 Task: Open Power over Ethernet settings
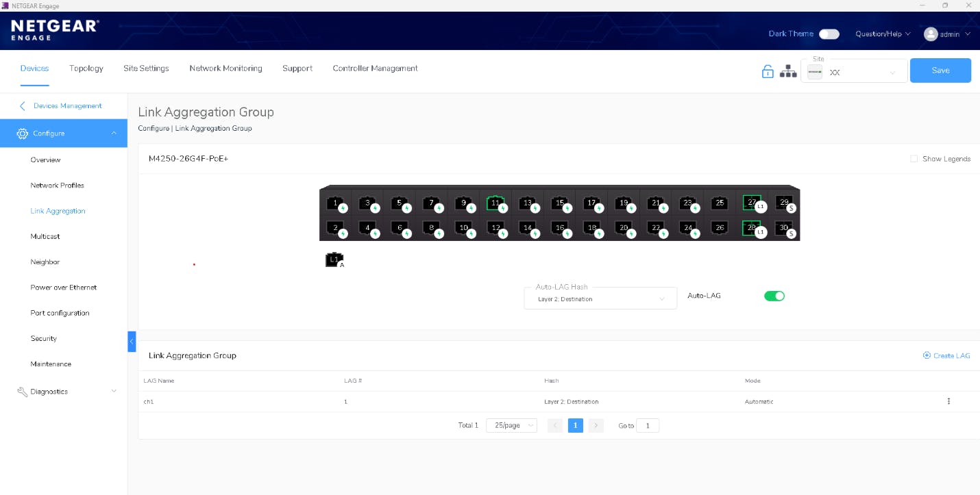point(64,288)
